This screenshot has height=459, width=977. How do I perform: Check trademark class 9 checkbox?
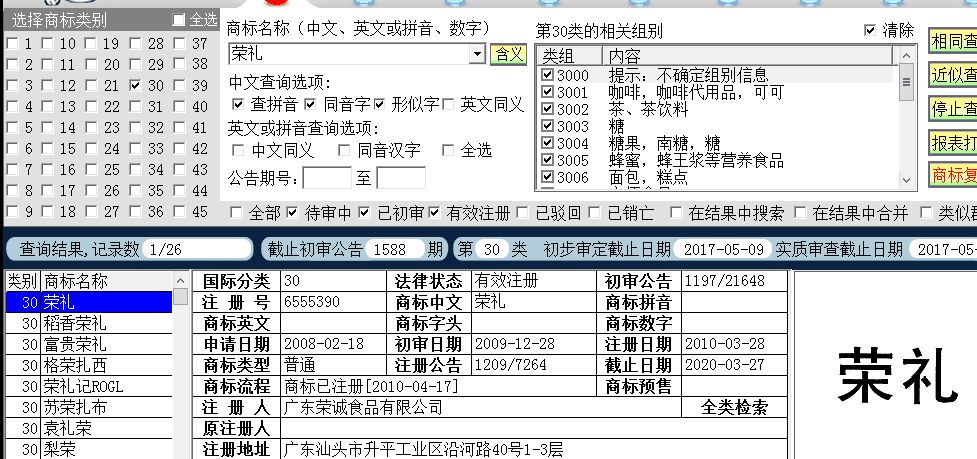[x=12, y=211]
